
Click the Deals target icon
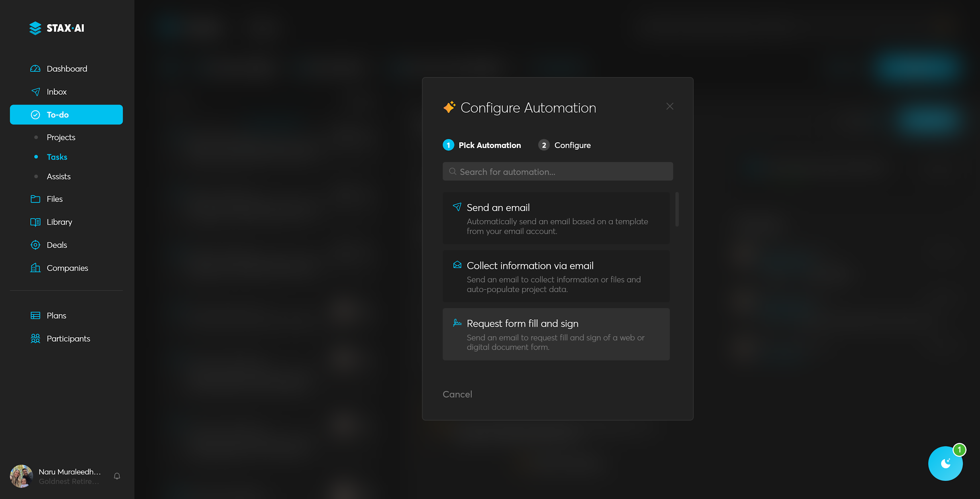pos(35,245)
